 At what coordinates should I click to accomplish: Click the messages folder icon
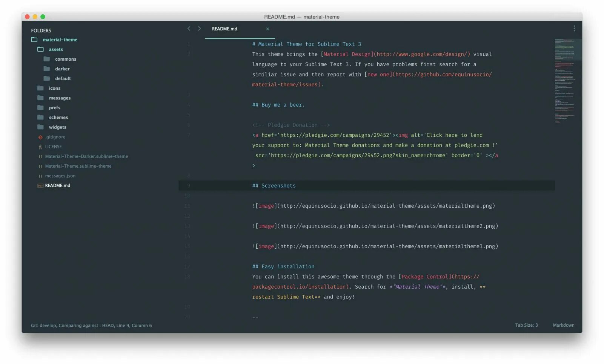[x=41, y=98]
